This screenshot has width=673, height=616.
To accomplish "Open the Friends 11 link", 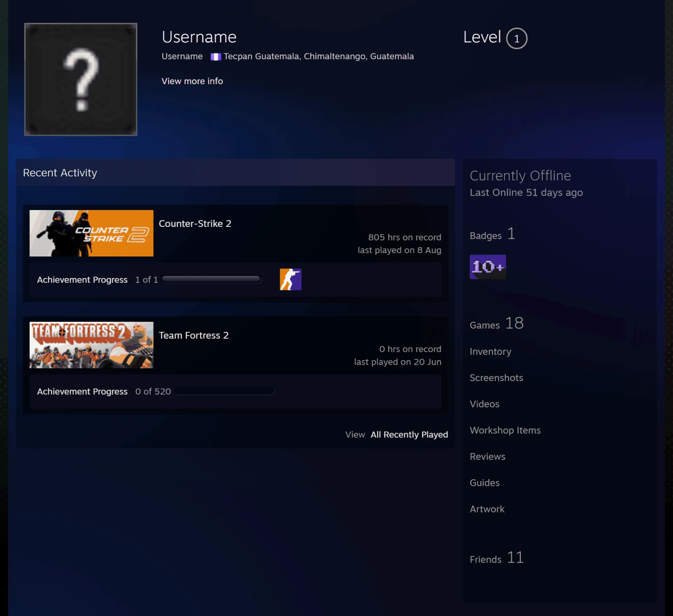I will click(497, 558).
